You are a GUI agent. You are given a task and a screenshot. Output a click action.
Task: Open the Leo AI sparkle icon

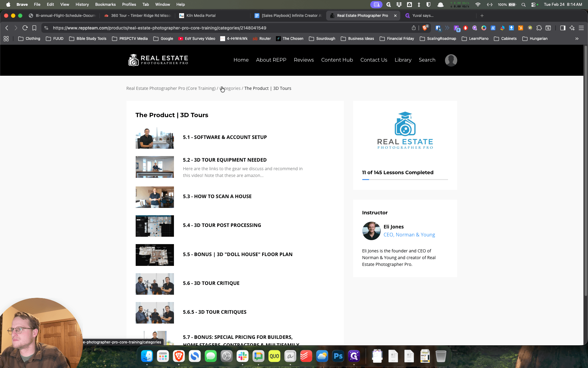[x=572, y=28]
